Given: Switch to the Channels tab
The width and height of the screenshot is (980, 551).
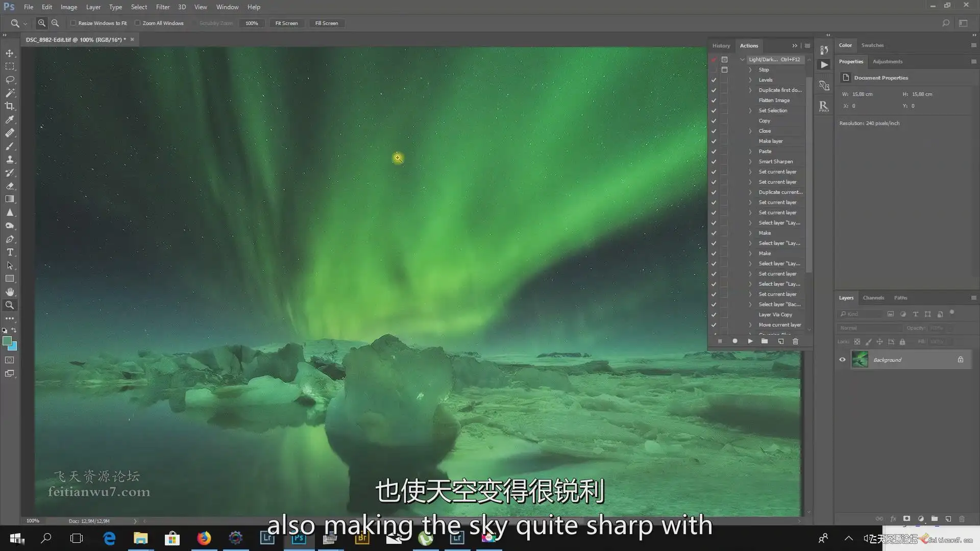Looking at the screenshot, I should [x=873, y=297].
